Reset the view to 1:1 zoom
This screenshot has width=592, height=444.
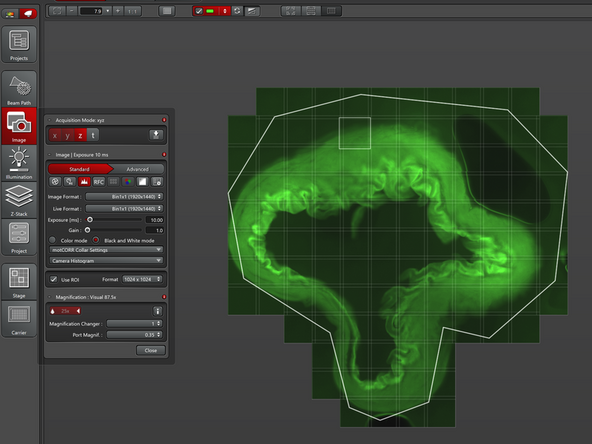click(133, 11)
